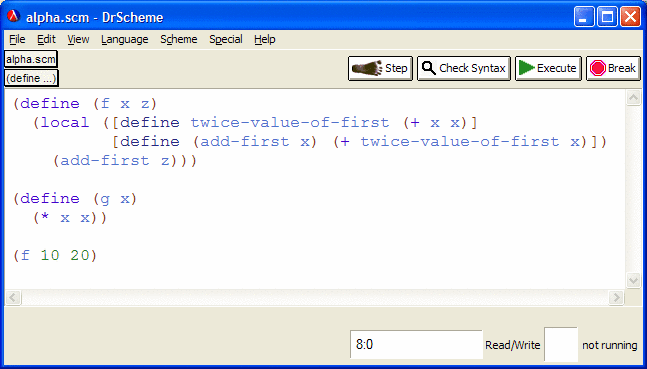This screenshot has height=369, width=647.
Task: Open the File menu
Action: 17,39
